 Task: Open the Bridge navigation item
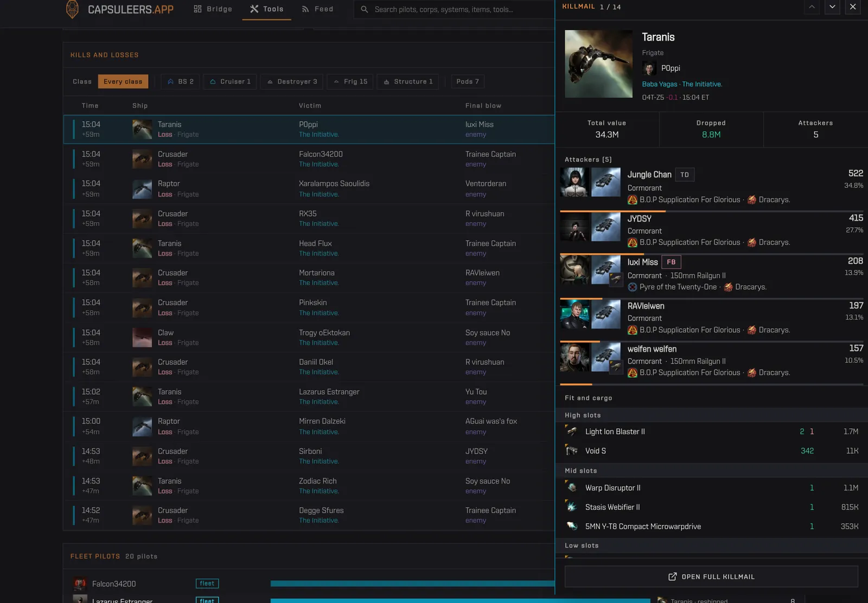[213, 9]
